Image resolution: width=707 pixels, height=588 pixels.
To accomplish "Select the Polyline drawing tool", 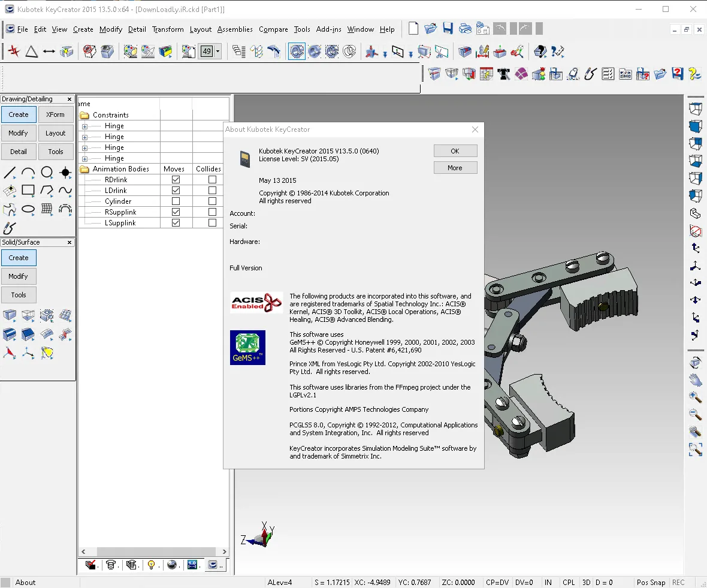I will tap(47, 190).
